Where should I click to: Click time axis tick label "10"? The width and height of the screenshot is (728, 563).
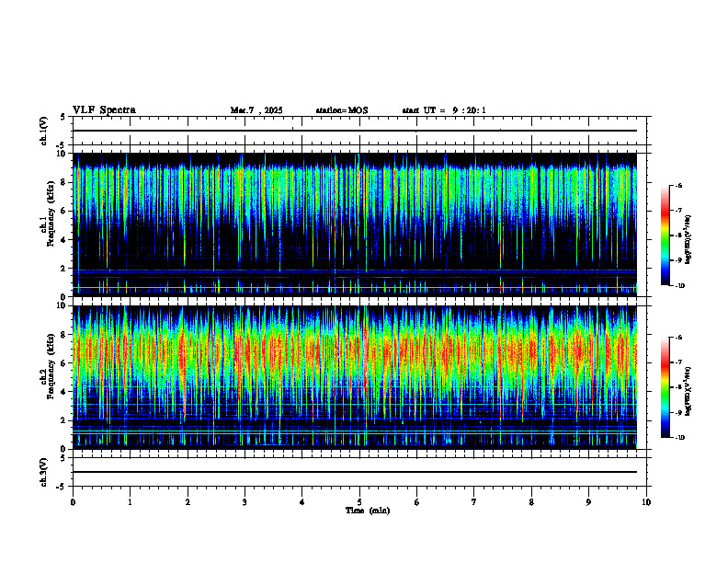[646, 502]
